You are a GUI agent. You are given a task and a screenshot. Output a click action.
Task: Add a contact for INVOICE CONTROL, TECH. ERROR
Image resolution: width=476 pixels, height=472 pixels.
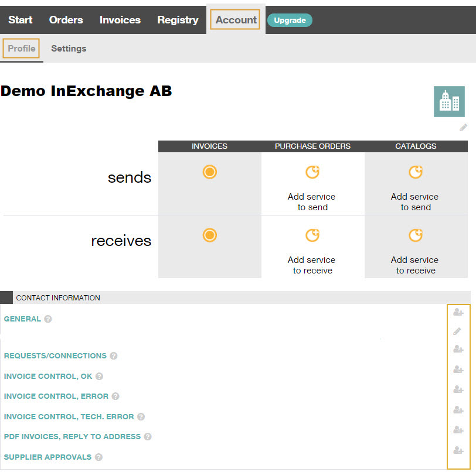(x=458, y=410)
